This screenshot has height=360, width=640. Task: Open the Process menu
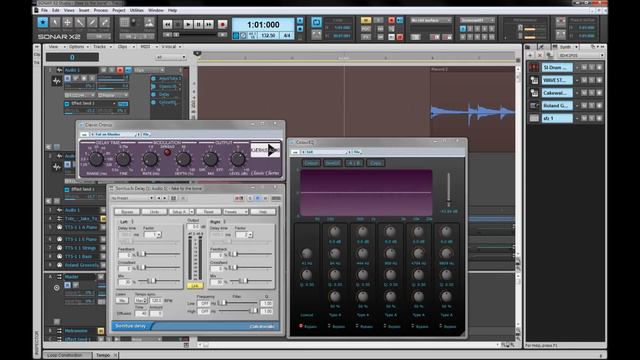point(101,10)
